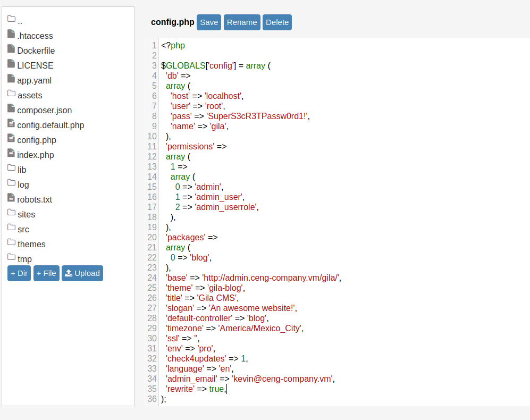The width and height of the screenshot is (530, 420).
Task: Click the config.default.php document icon
Action: 11,123
